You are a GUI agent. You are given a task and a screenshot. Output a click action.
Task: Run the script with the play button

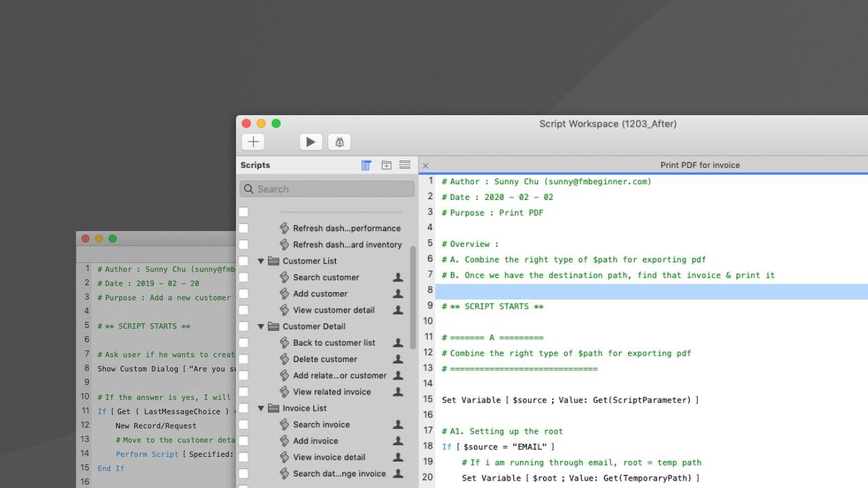pyautogui.click(x=311, y=142)
